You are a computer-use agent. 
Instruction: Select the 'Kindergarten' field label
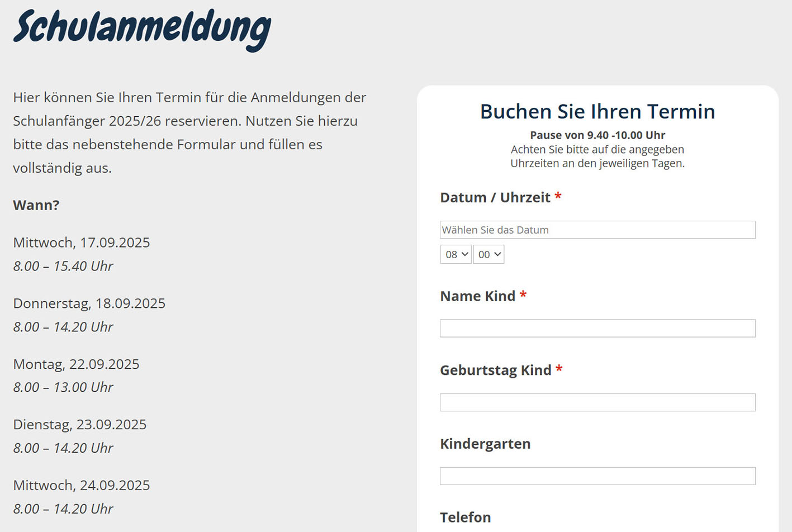click(485, 444)
